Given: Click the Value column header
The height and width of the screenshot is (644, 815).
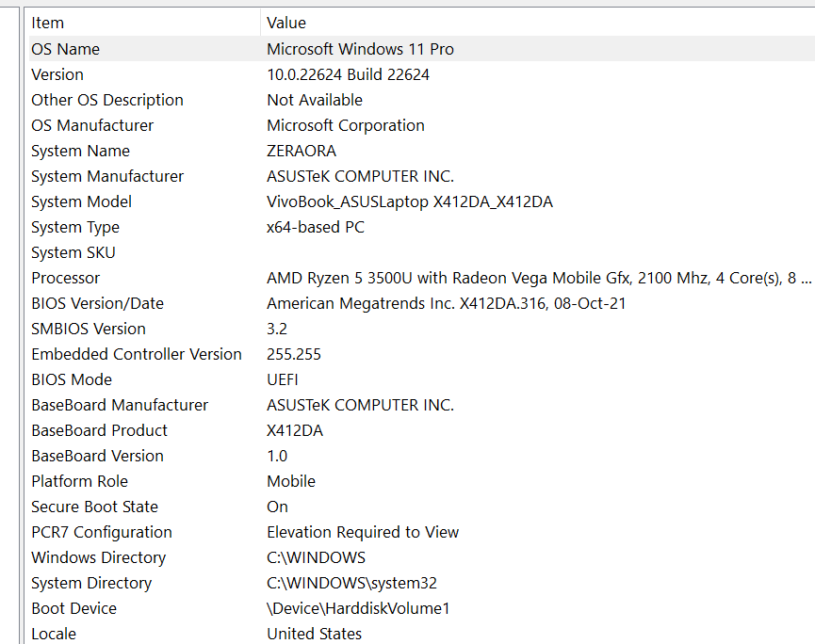Looking at the screenshot, I should [286, 23].
